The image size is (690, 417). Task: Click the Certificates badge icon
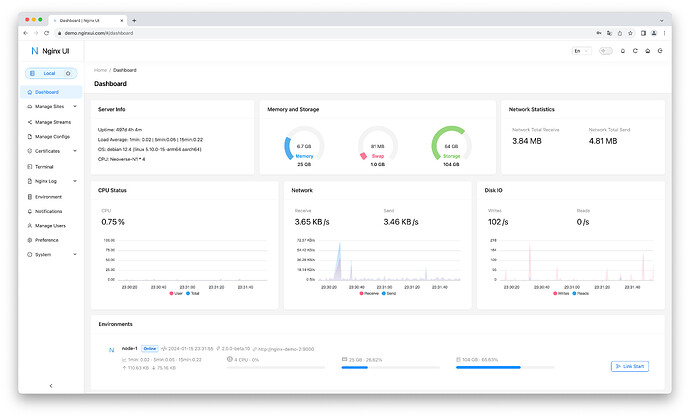pos(30,151)
